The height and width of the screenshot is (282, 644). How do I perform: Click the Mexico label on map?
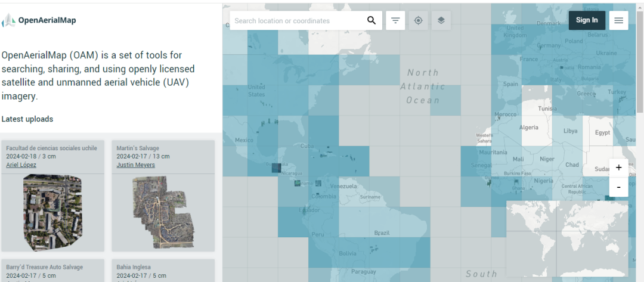click(244, 140)
